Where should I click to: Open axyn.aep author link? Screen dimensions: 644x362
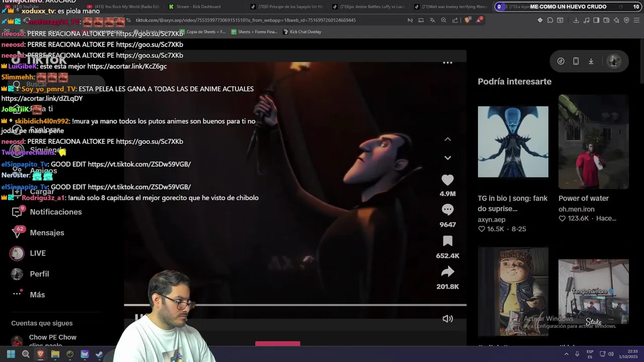(492, 220)
